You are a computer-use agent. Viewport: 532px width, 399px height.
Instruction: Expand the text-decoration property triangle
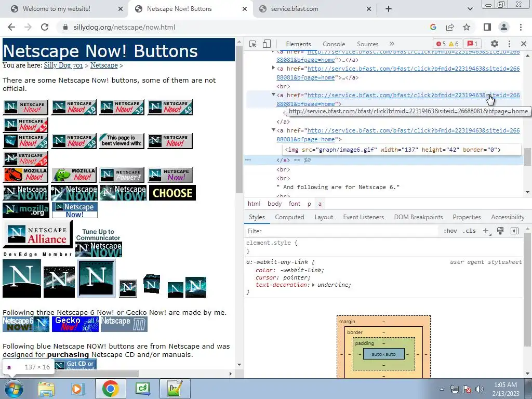tap(313, 285)
